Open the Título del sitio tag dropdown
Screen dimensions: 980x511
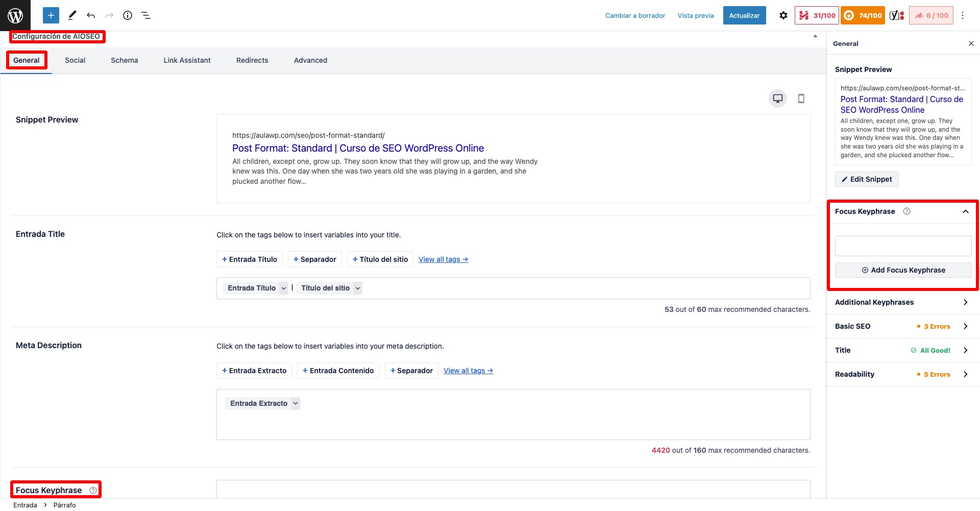click(358, 288)
